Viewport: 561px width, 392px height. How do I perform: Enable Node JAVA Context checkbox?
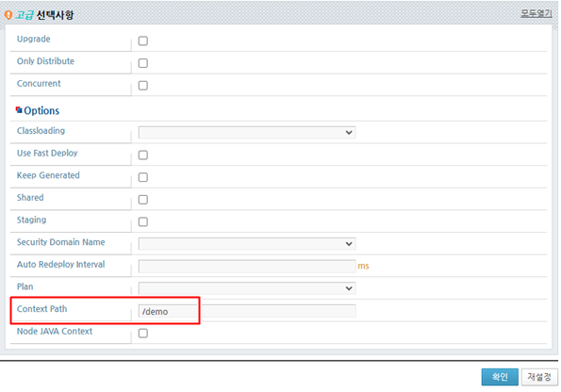coord(143,333)
